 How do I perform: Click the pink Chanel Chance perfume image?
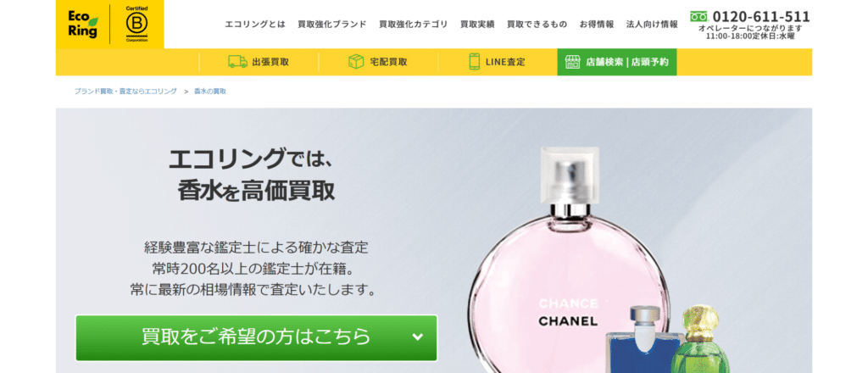569,265
